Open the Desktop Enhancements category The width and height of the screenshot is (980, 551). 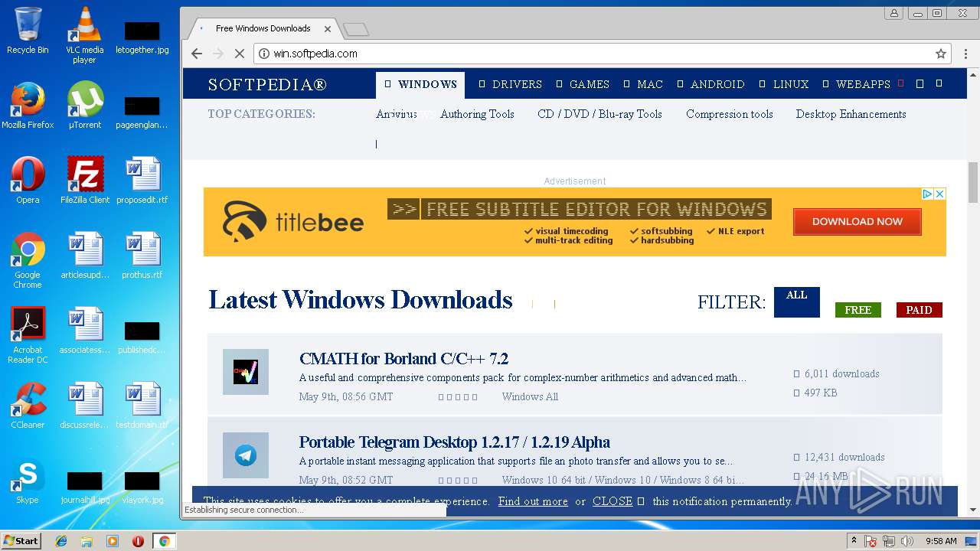pyautogui.click(x=851, y=114)
